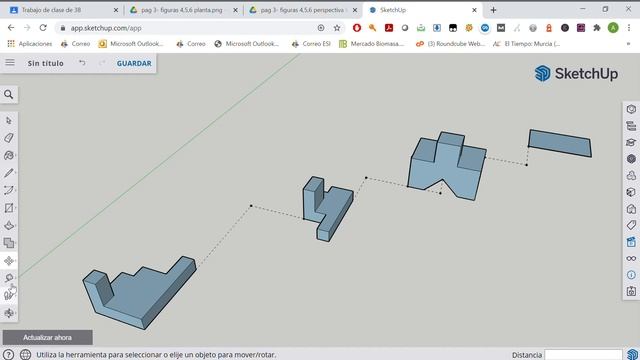Image resolution: width=640 pixels, height=360 pixels.
Task: Select the Paint bucket tool
Action: [x=9, y=156]
